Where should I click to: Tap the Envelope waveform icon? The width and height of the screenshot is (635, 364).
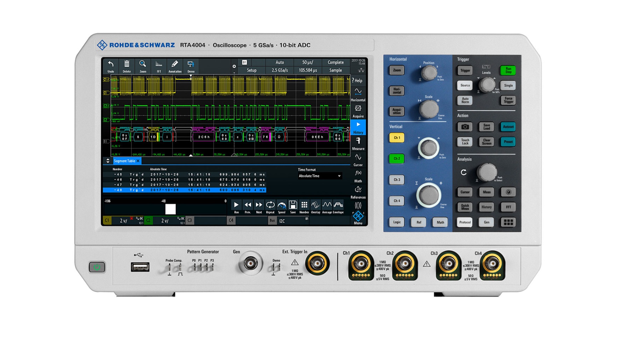pos(338,207)
